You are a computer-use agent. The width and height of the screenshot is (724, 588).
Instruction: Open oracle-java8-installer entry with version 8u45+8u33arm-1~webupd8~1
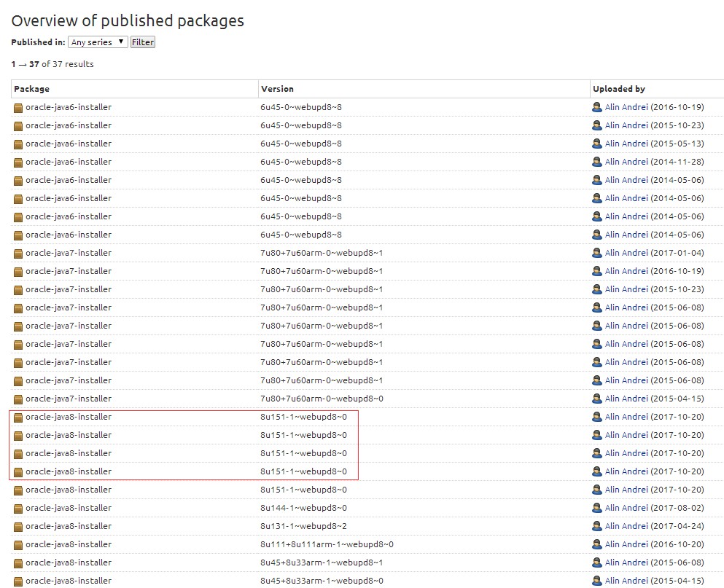(x=69, y=562)
